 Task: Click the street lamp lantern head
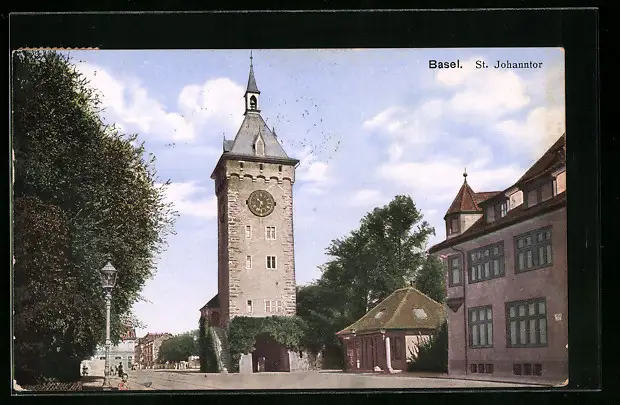point(108,275)
